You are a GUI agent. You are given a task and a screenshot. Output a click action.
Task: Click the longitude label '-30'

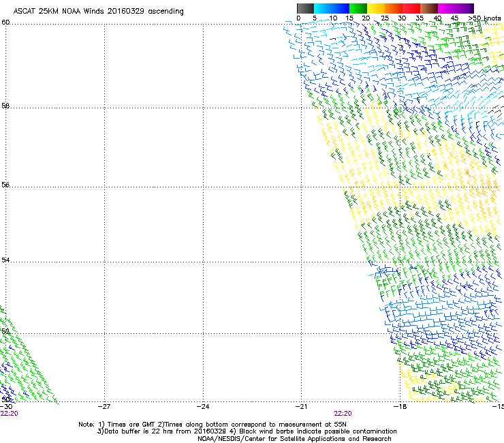tap(6, 407)
